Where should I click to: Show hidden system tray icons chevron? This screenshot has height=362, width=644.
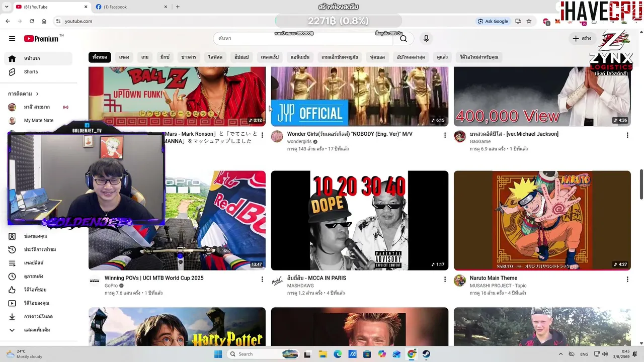click(x=560, y=354)
